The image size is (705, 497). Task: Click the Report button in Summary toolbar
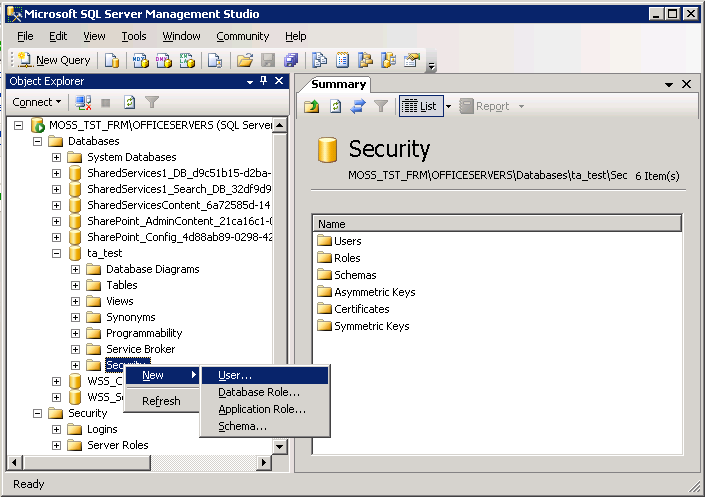485,107
